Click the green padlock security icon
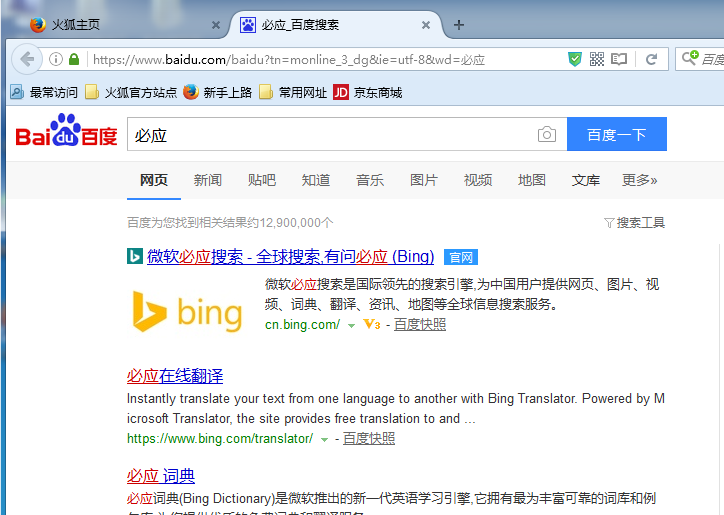The height and width of the screenshot is (515, 724). pyautogui.click(x=74, y=59)
